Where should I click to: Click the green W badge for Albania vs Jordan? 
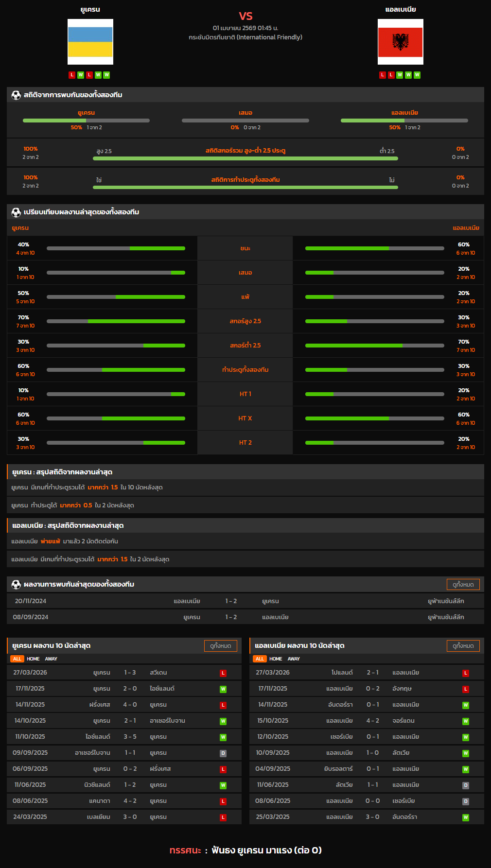pos(465,721)
